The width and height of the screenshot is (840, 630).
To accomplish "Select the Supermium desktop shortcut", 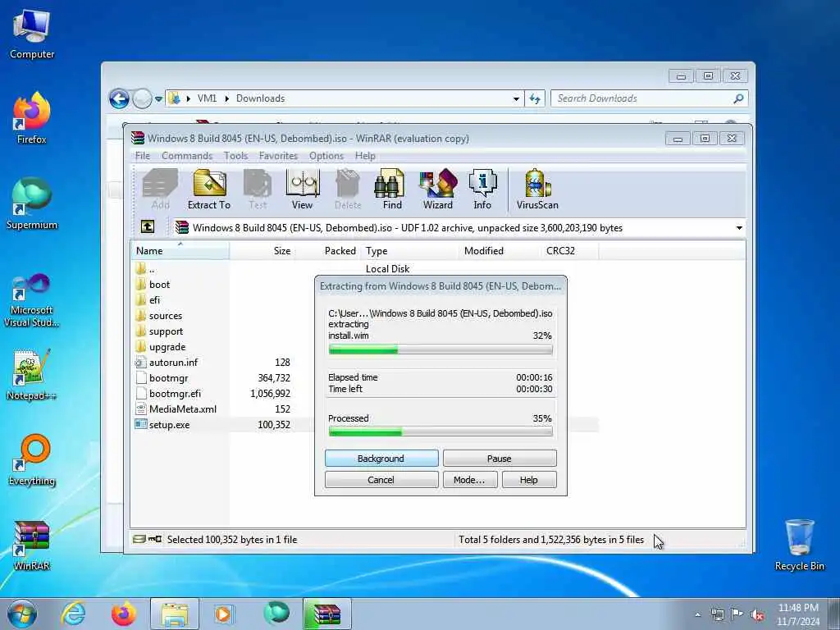I will coord(32,204).
